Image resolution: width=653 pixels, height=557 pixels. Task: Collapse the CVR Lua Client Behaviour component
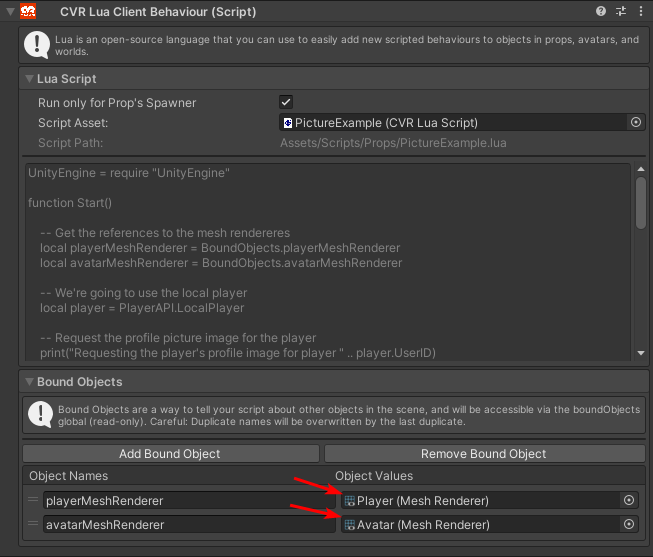[x=9, y=12]
